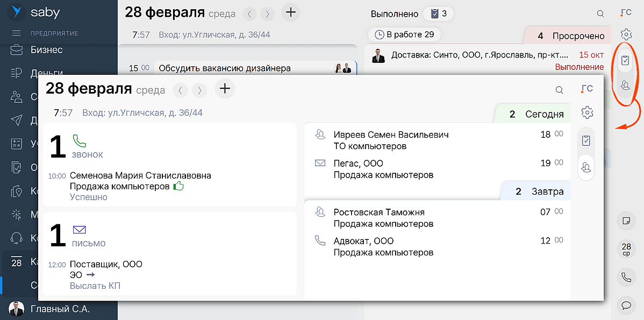Collapse the Завтра section header
Viewport: 644px width, 320px height.
tap(539, 191)
